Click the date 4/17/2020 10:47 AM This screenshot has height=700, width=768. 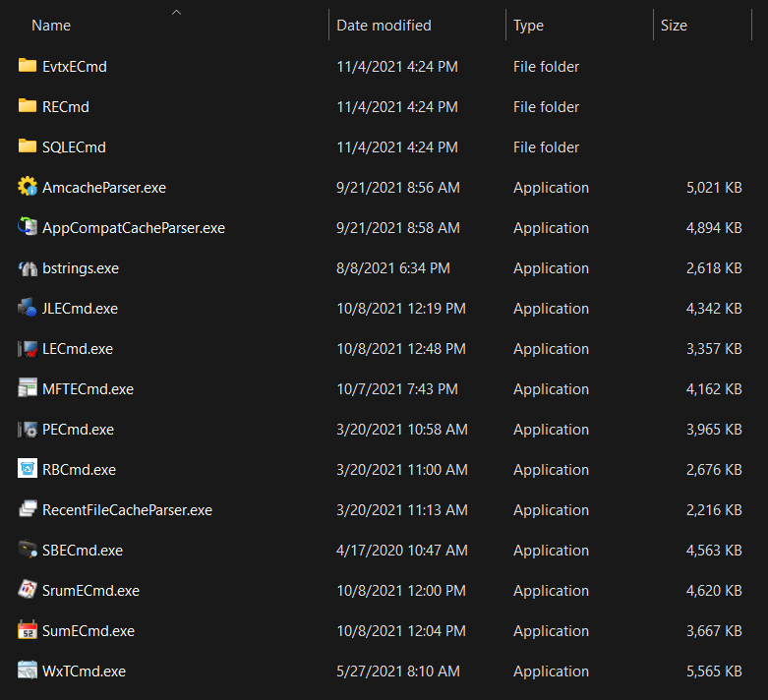(x=402, y=551)
